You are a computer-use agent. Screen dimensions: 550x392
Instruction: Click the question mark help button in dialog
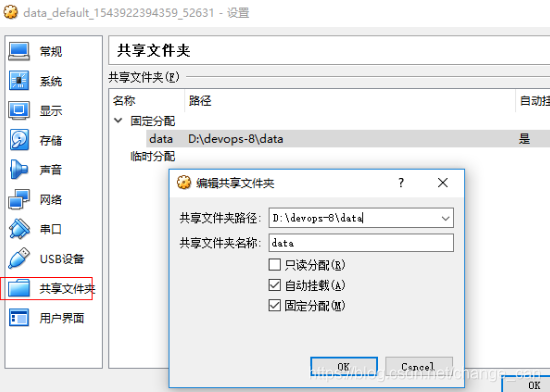click(401, 182)
